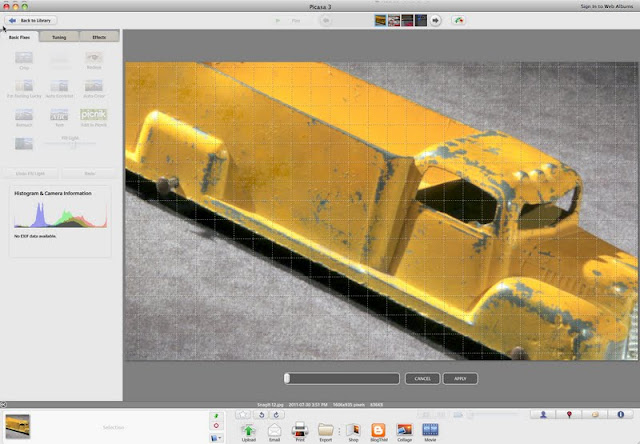Select the fourth filmstrip thumbnail
This screenshot has height=444, width=640.
coord(421,20)
